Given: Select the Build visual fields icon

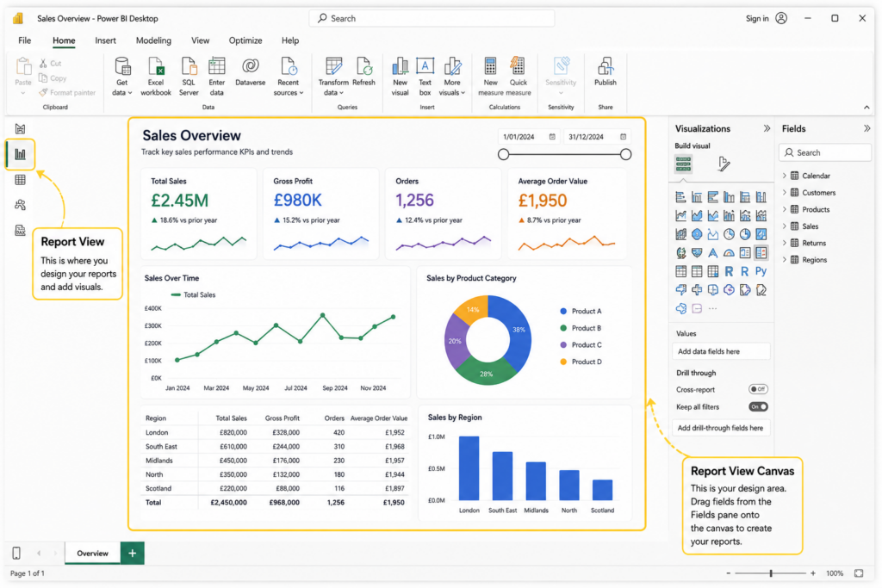Looking at the screenshot, I should pos(683,164).
